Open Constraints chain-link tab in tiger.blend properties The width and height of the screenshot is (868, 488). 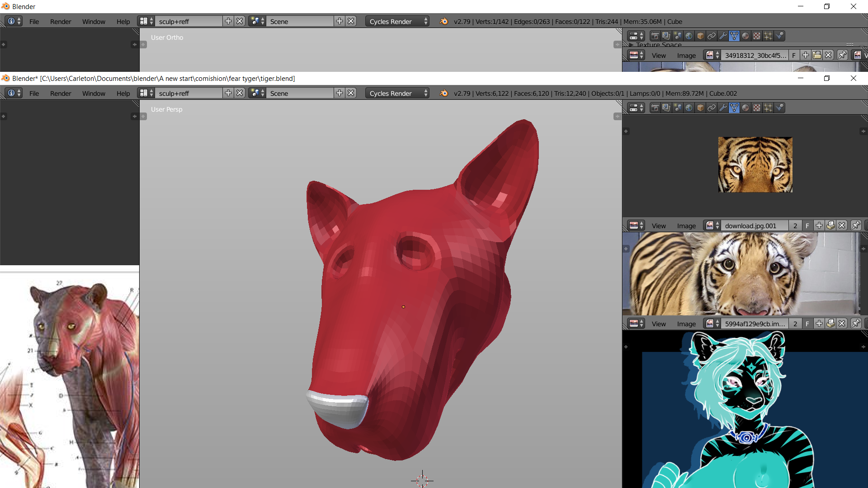click(x=712, y=108)
